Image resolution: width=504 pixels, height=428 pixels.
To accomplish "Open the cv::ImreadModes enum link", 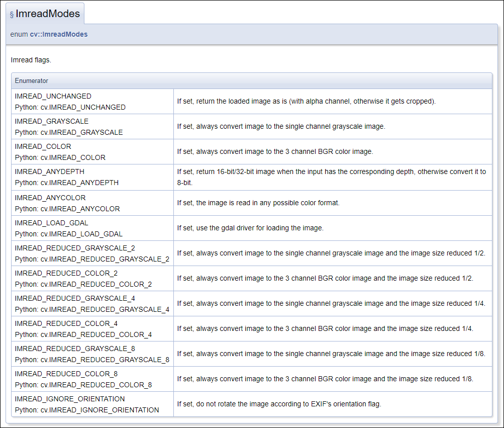I will 59,34.
